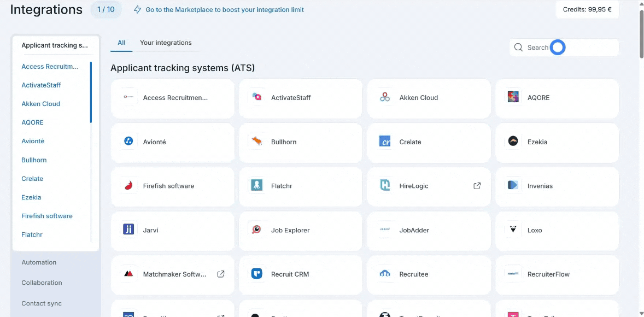The height and width of the screenshot is (317, 644).
Task: Click the Matchmaker Software logo icon
Action: [128, 274]
